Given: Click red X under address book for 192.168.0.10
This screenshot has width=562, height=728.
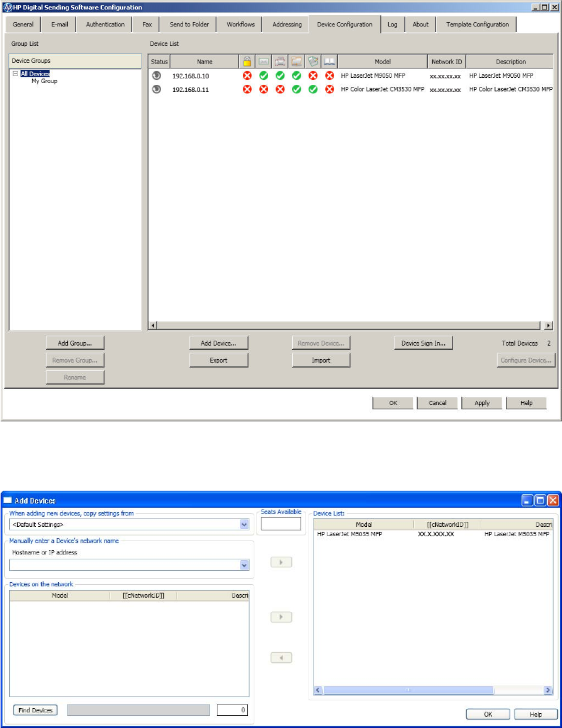Looking at the screenshot, I should click(x=330, y=75).
